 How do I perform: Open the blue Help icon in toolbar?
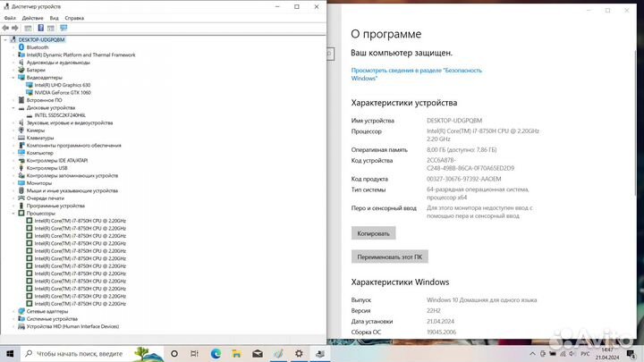tap(40, 28)
